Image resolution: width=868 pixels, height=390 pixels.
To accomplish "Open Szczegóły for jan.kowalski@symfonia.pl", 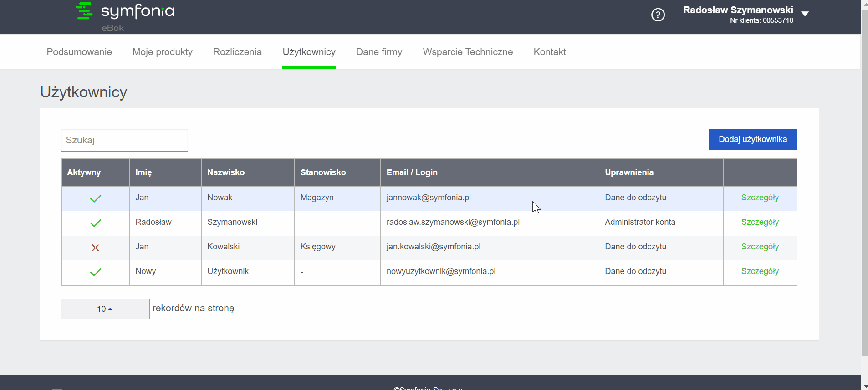I will click(760, 247).
